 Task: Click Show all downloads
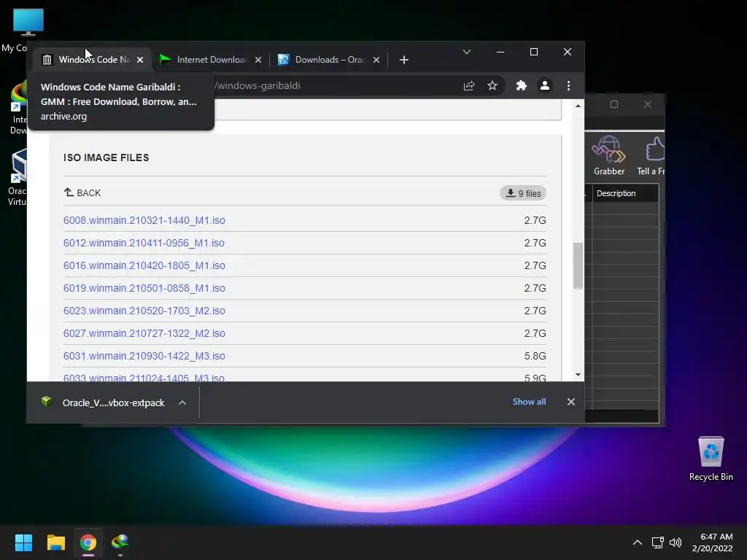529,402
